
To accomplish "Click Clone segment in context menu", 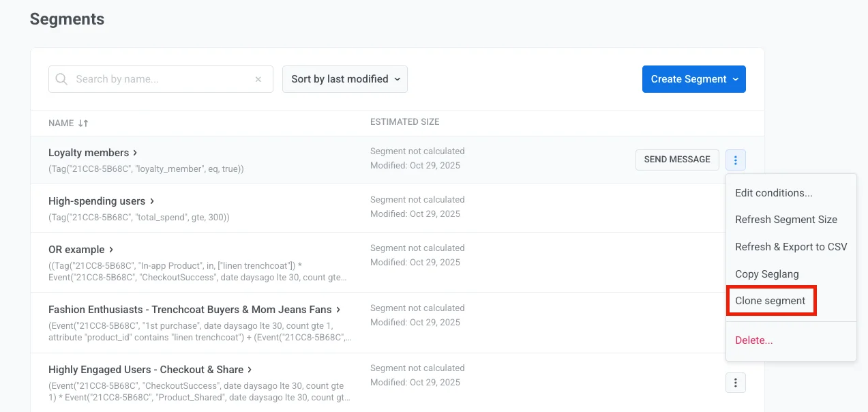I will pos(770,301).
